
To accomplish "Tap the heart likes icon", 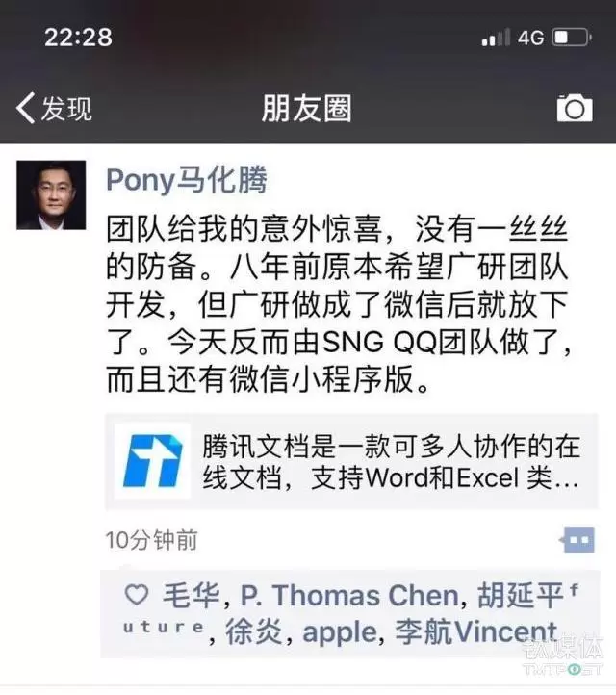I will [136, 594].
